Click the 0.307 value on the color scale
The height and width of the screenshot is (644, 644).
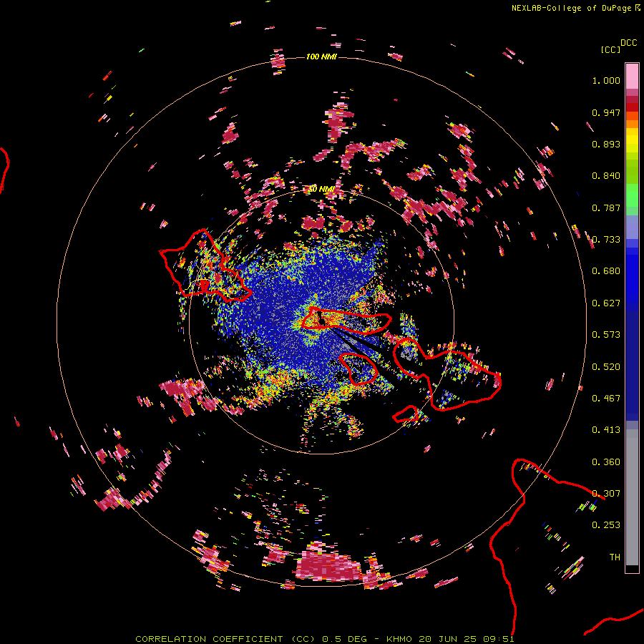coord(606,494)
